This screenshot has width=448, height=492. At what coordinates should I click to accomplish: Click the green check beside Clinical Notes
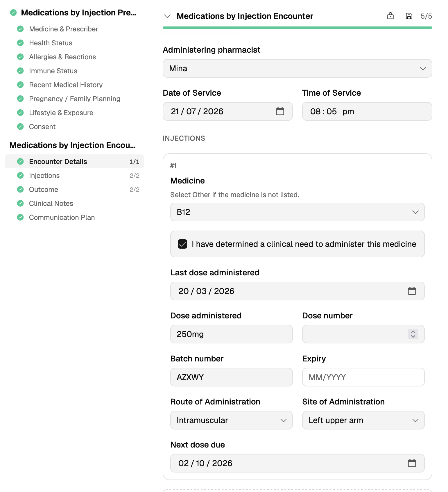click(x=20, y=204)
